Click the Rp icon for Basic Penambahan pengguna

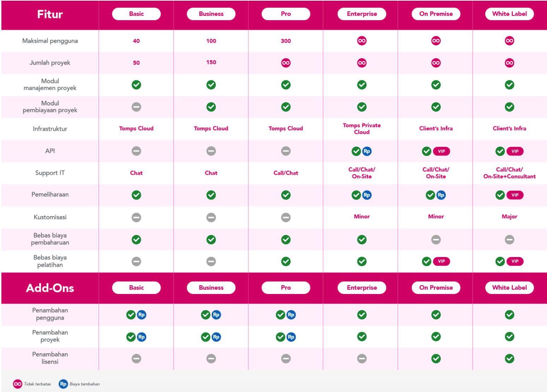click(x=142, y=315)
